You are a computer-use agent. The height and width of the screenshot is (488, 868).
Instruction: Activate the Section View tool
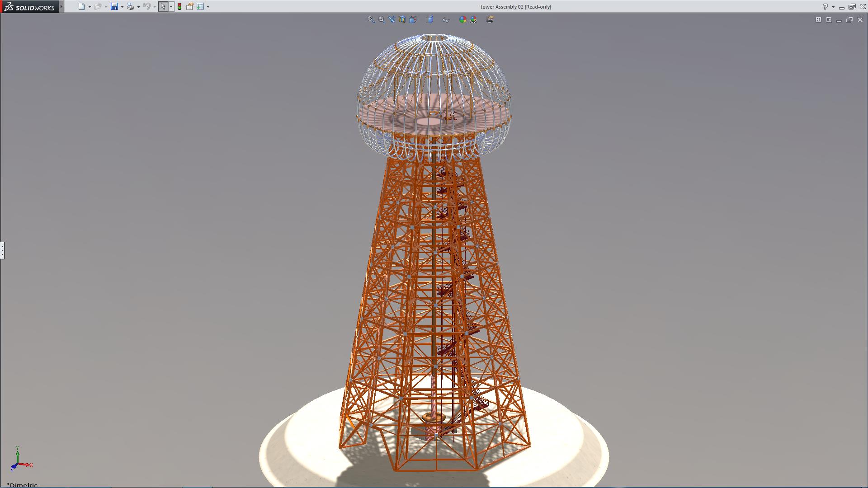point(402,19)
